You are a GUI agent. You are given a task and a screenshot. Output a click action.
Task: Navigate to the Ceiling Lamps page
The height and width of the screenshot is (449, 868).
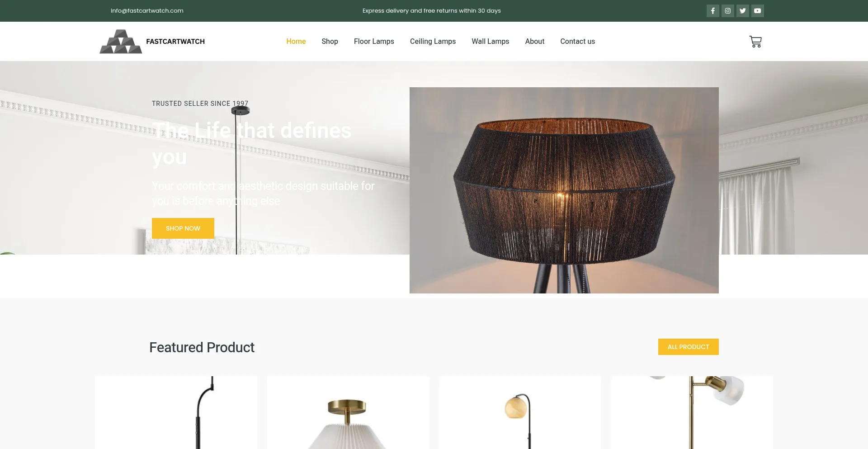[433, 41]
